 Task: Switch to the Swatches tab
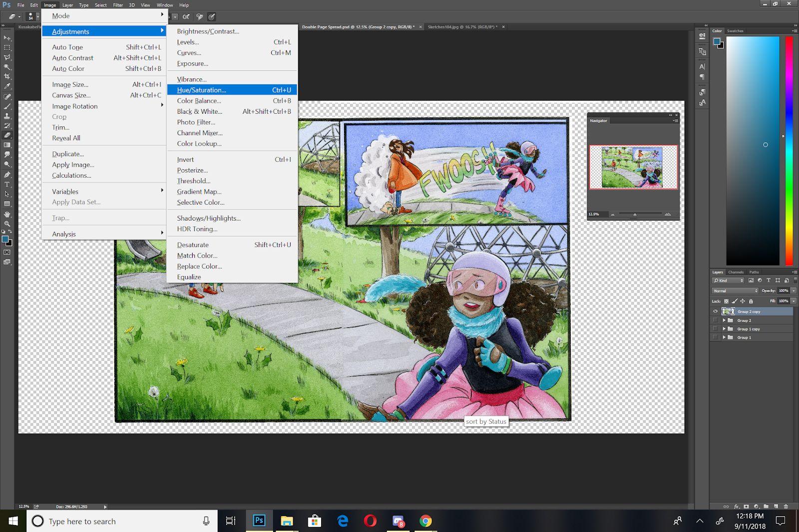(735, 31)
